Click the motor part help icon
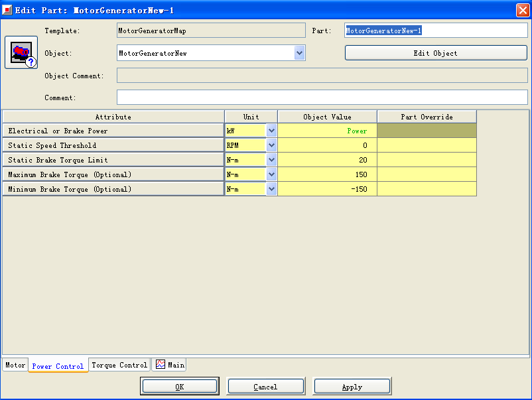This screenshot has height=400, width=532. (21, 53)
